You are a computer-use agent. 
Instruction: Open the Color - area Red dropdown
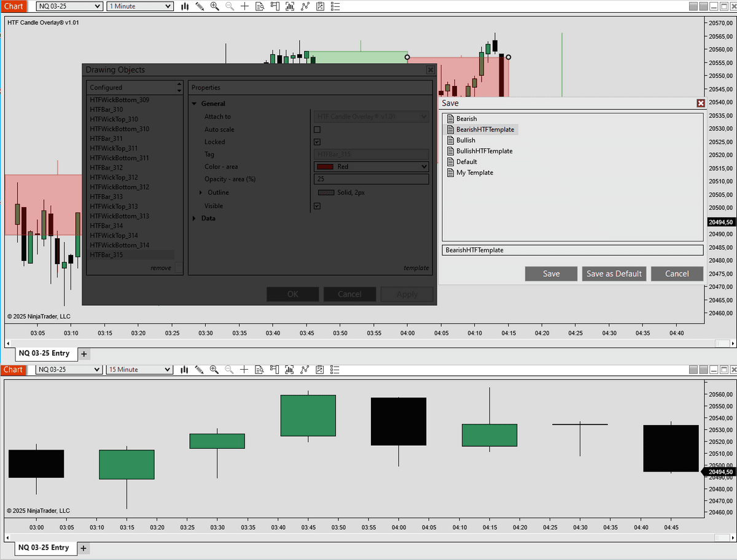pyautogui.click(x=370, y=166)
